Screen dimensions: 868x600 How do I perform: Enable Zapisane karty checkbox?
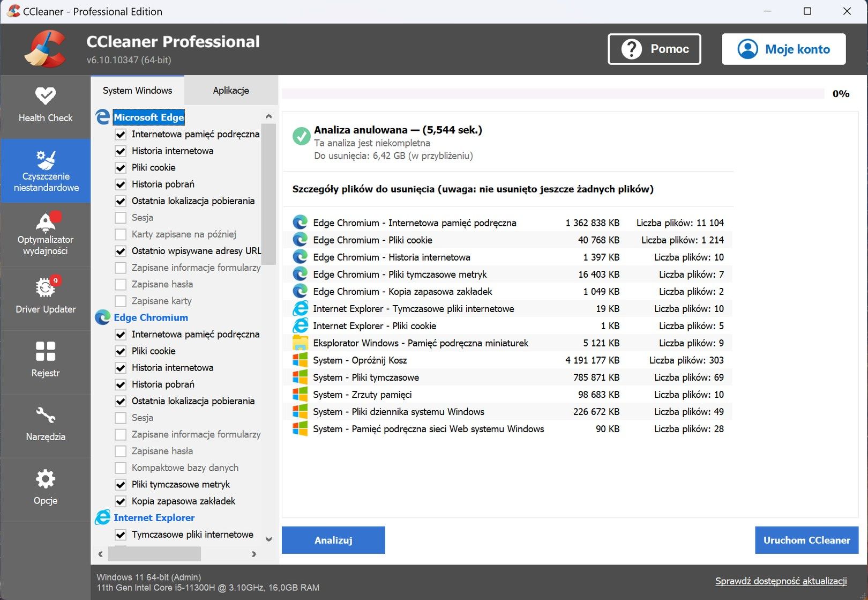pos(121,301)
